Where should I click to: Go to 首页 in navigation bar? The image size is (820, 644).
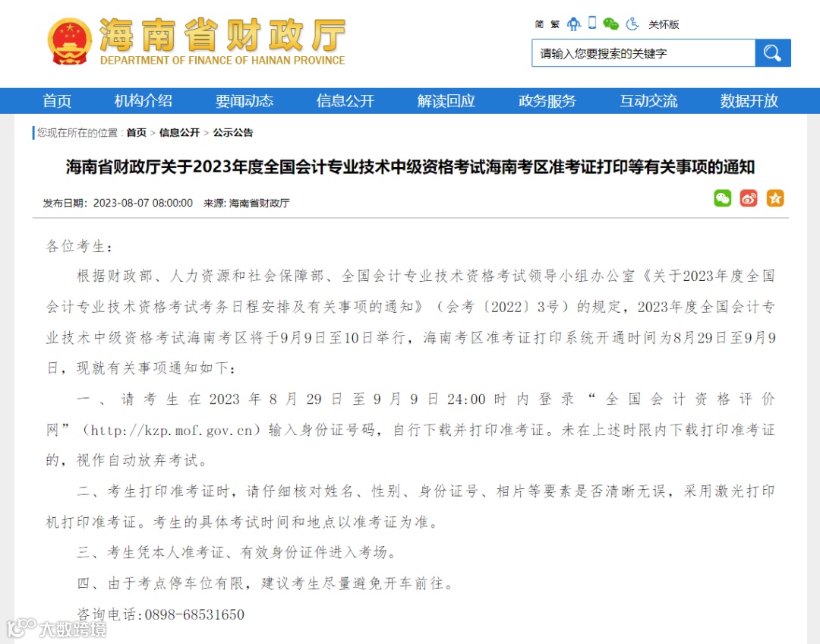click(x=57, y=100)
